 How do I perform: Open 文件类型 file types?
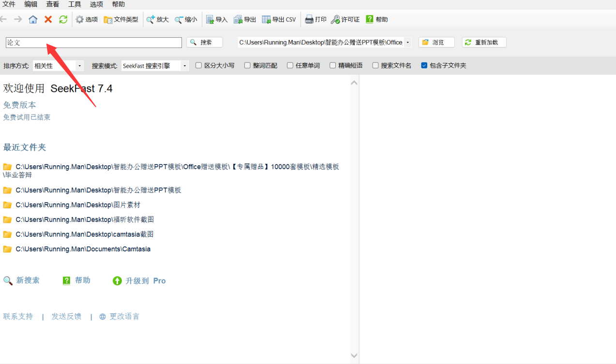tap(121, 19)
